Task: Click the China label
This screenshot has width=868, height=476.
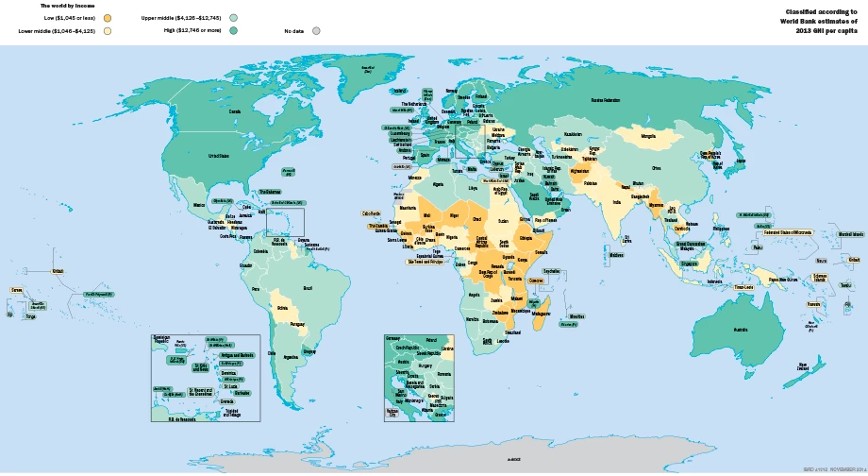Action: 656,168
